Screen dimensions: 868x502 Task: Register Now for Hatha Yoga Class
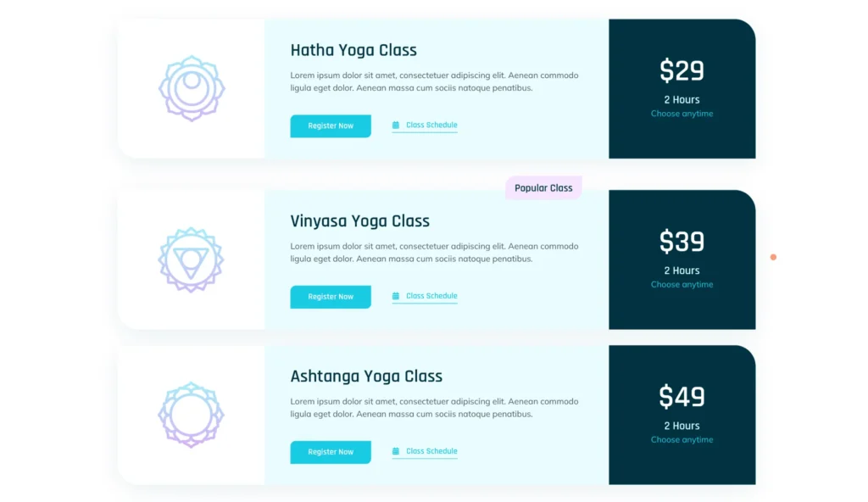click(331, 126)
